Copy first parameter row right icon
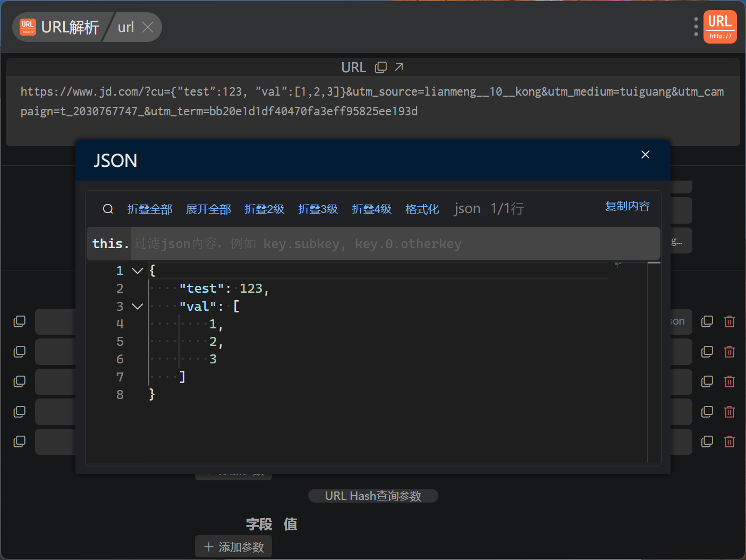Viewport: 746px width, 560px height. click(x=707, y=321)
